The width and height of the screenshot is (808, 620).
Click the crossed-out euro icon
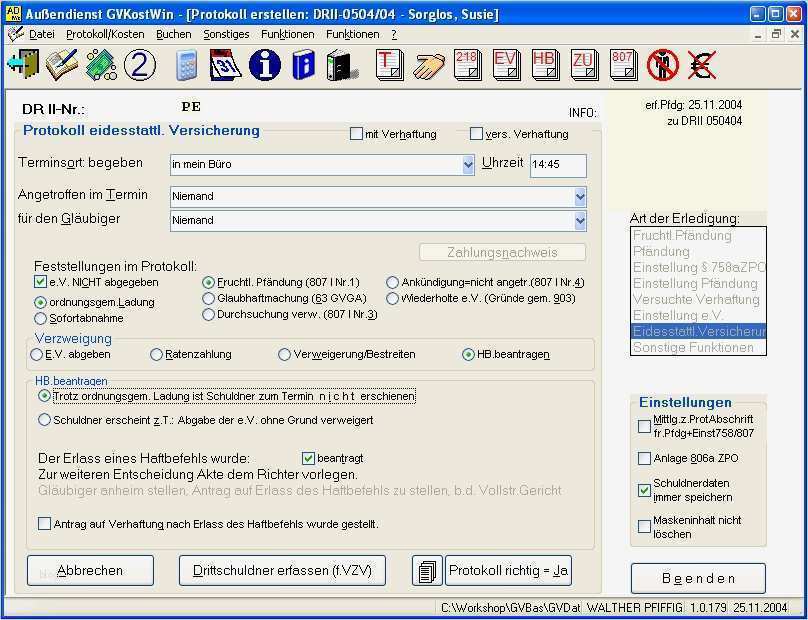(701, 65)
